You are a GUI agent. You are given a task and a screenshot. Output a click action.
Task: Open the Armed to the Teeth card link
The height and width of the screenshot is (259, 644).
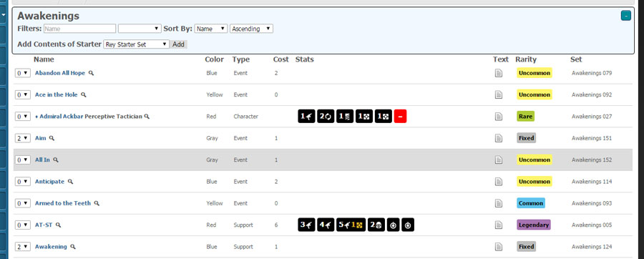pyautogui.click(x=63, y=203)
